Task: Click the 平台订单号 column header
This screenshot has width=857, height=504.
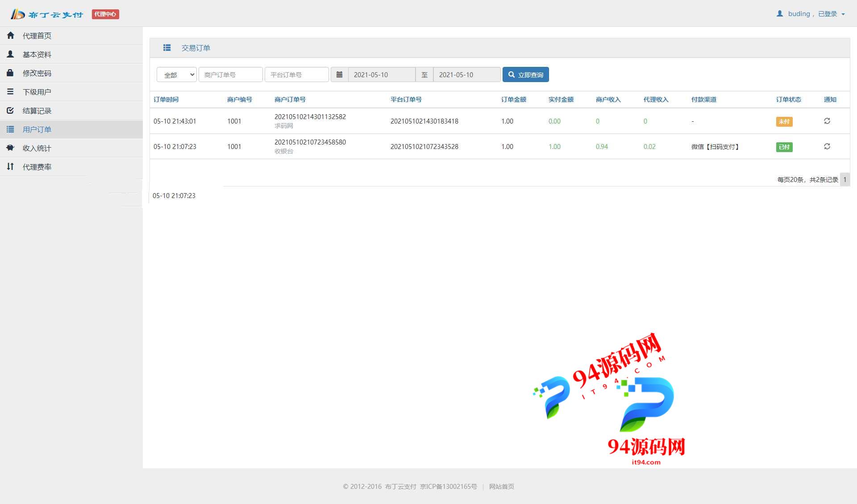Action: point(406,99)
